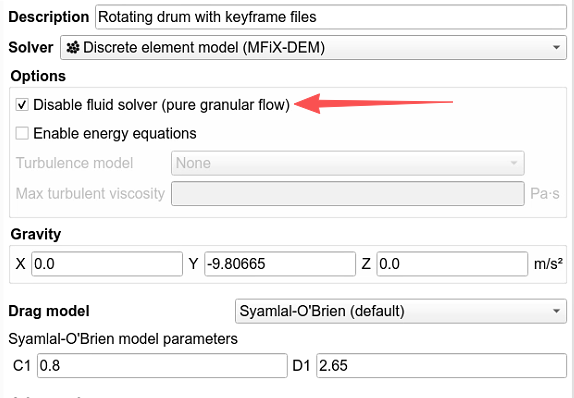
Task: Click the D1 parameter field
Action: click(441, 365)
